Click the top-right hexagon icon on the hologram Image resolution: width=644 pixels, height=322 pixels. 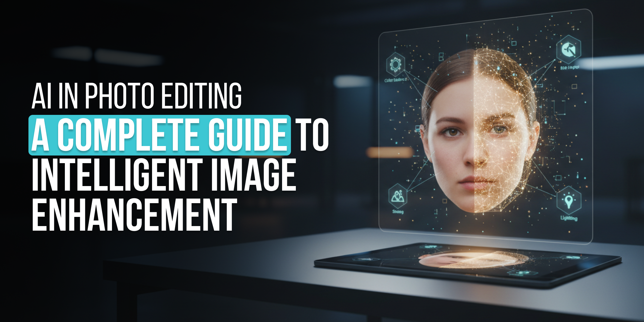(569, 49)
